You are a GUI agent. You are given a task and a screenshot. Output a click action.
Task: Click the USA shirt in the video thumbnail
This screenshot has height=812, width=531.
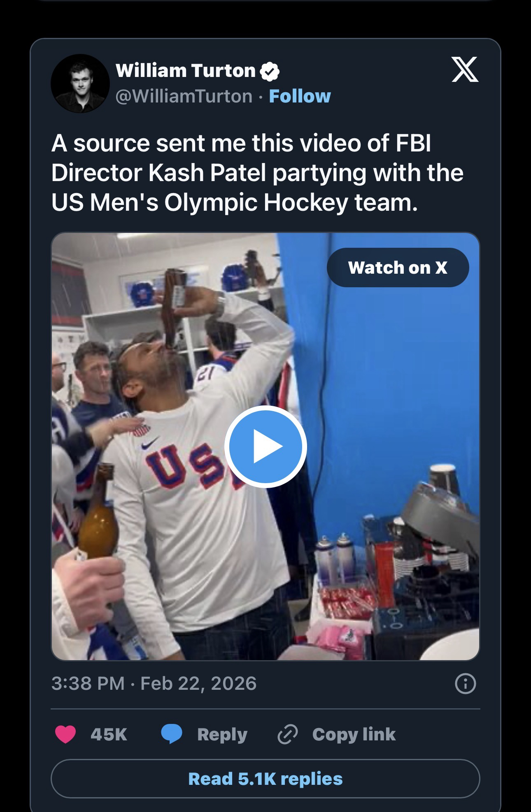(x=185, y=514)
